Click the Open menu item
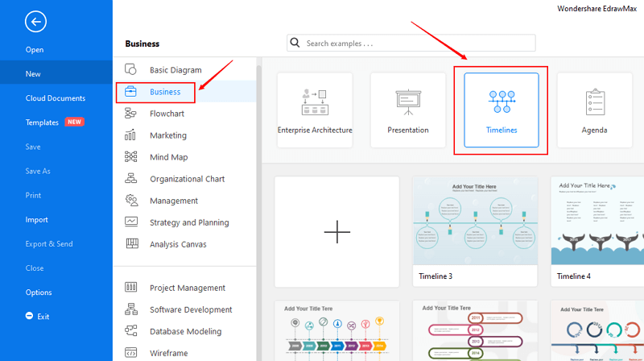 pyautogui.click(x=35, y=50)
